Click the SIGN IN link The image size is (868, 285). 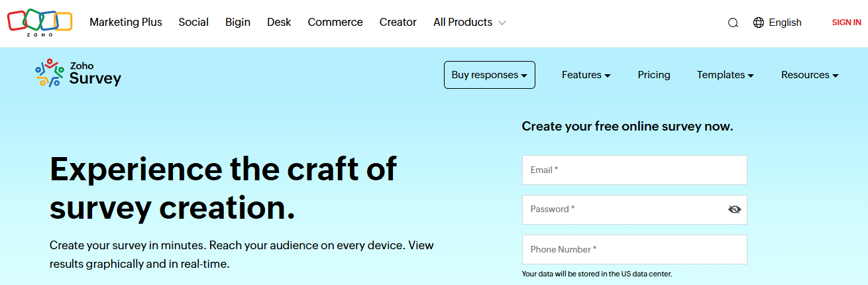tap(846, 23)
